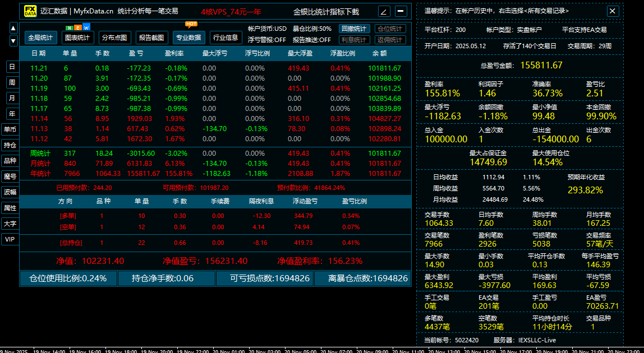Click the [总持仓] position row
The width and height of the screenshot is (644, 353).
215,243
